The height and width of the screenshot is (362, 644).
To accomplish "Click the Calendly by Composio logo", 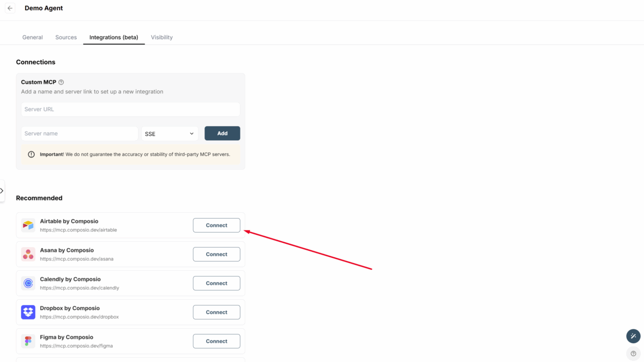I will (28, 283).
